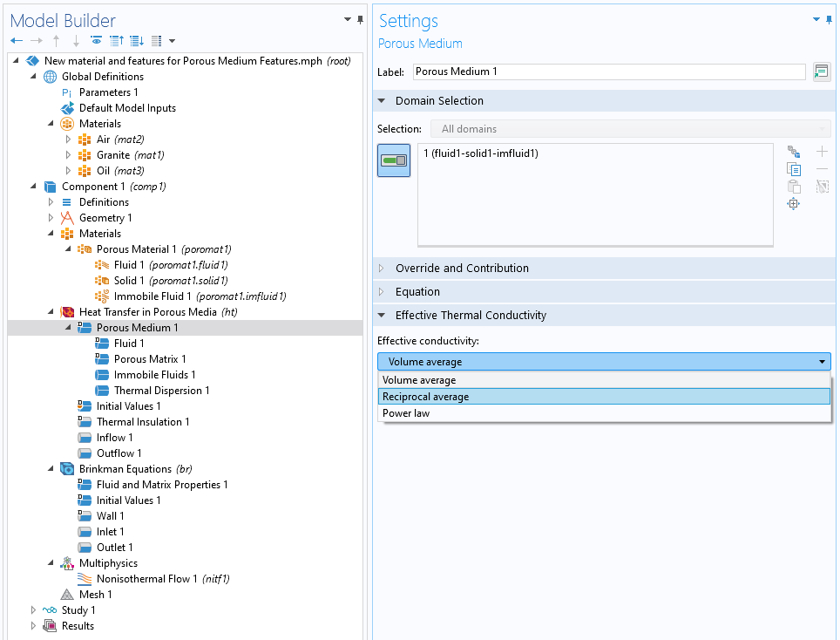This screenshot has height=640, width=840.
Task: Click the Show More Options eye icon
Action: point(96,41)
